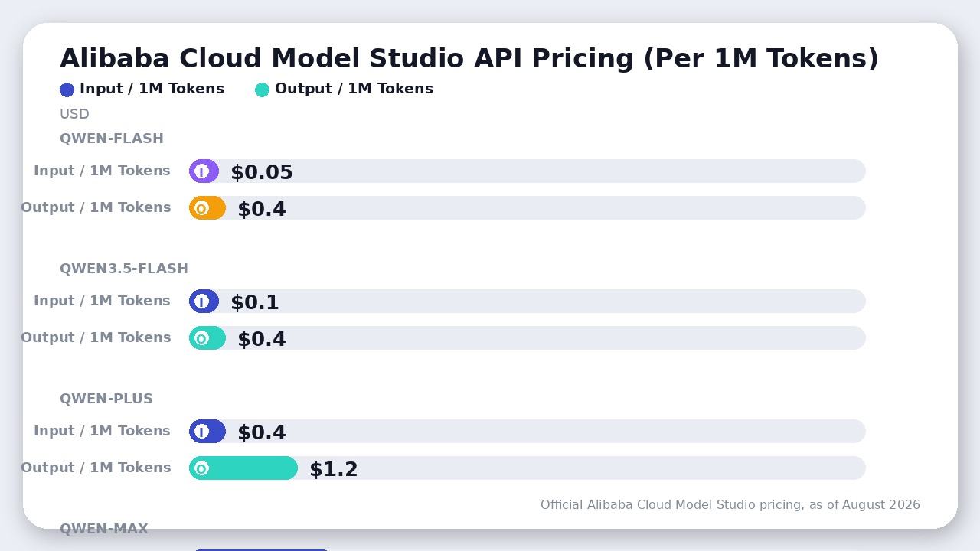Click QWEN3.5-FLASH row label Input / 1M Tokens

pos(102,301)
